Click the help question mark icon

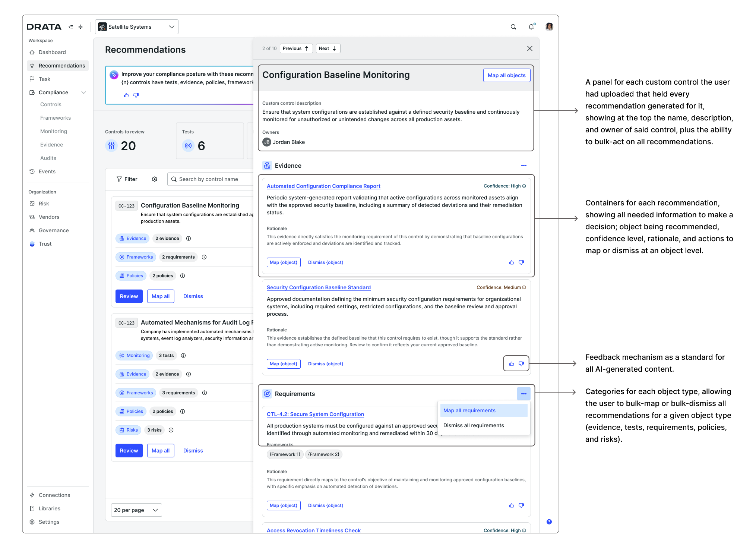[549, 522]
